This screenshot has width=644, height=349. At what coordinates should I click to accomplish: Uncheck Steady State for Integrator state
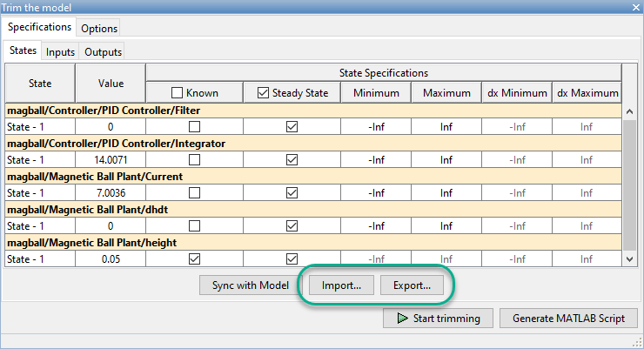[292, 159]
